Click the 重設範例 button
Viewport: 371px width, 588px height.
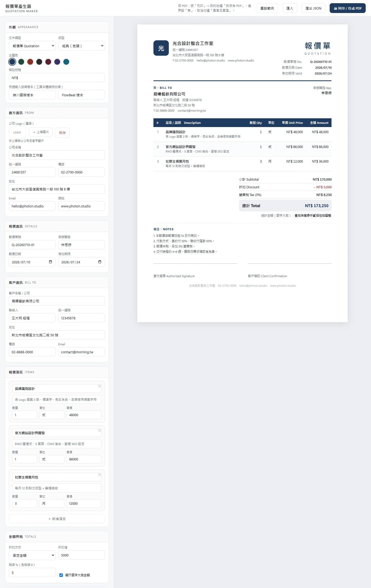point(267,8)
